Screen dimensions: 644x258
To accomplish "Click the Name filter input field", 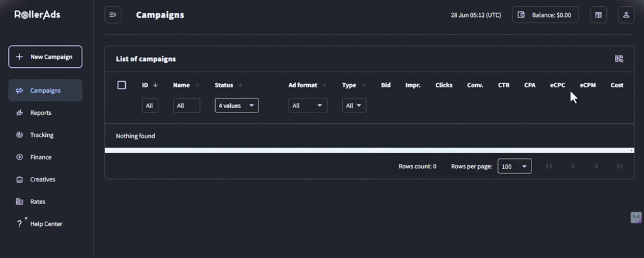I will click(x=186, y=105).
